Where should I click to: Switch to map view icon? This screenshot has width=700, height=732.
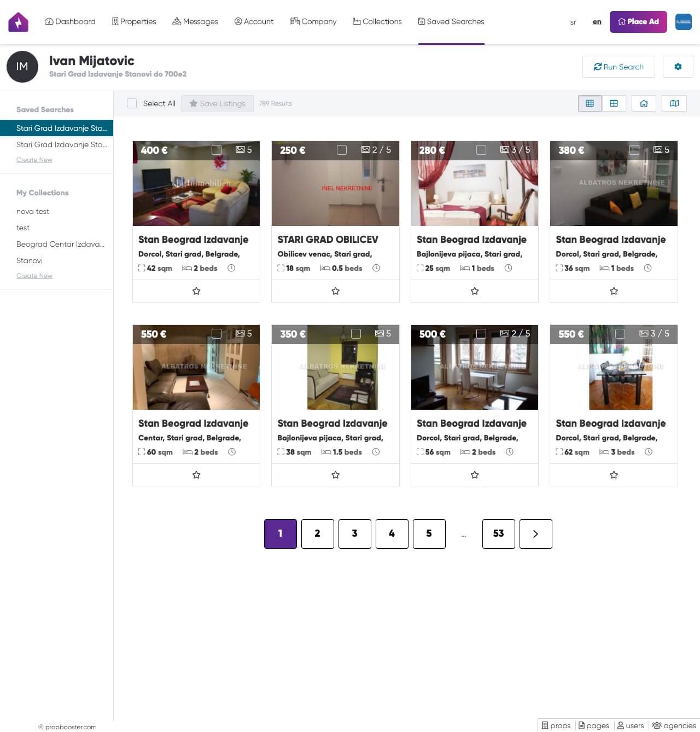tap(674, 103)
